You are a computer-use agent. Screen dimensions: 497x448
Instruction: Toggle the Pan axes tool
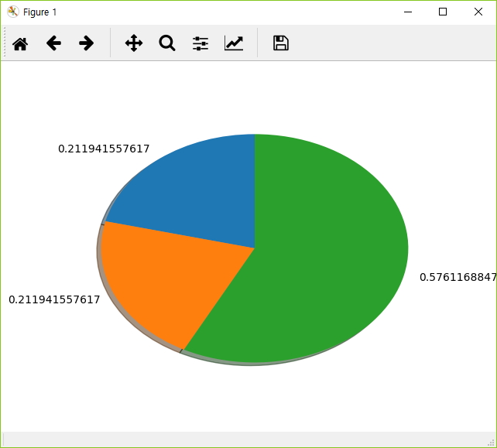(134, 43)
